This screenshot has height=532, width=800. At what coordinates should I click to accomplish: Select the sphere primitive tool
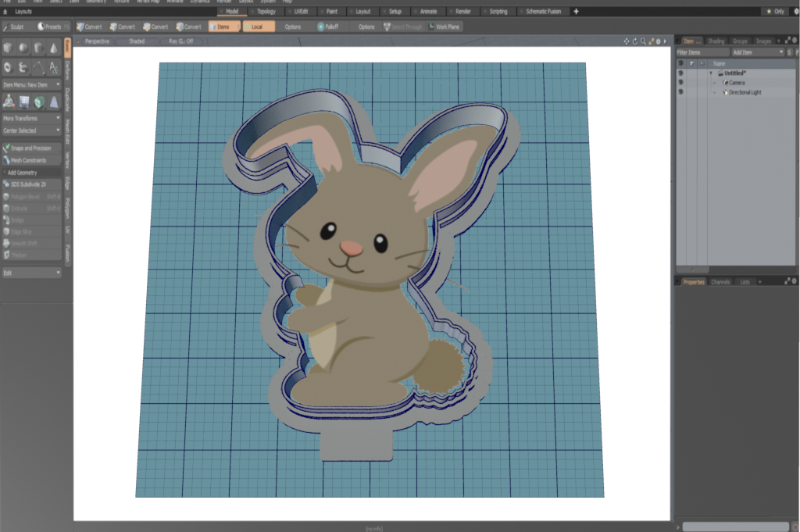click(23, 48)
